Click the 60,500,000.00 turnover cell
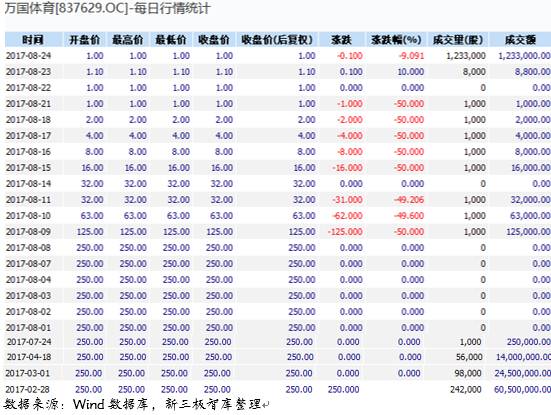551x415 pixels. click(x=522, y=389)
